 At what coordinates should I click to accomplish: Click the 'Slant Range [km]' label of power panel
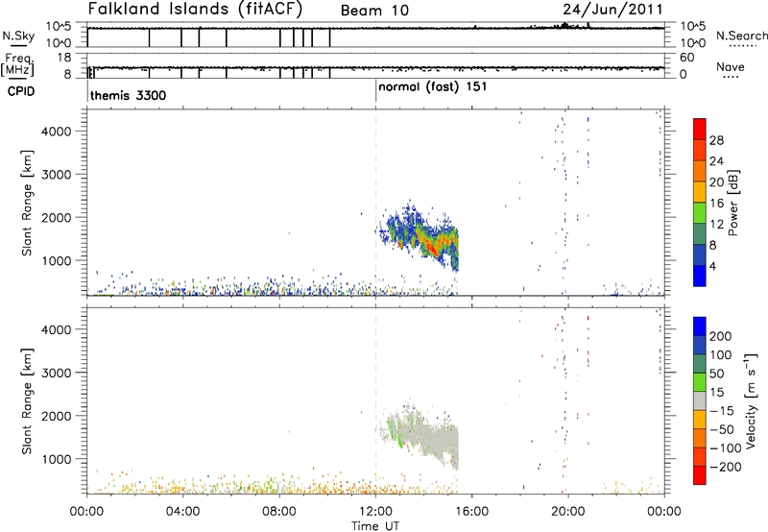click(x=28, y=203)
